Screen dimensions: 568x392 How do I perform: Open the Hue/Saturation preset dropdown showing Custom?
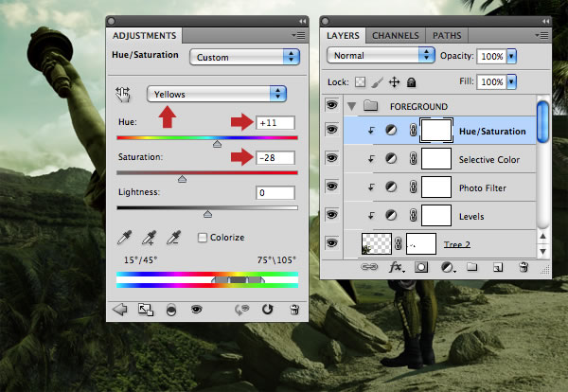pos(244,57)
